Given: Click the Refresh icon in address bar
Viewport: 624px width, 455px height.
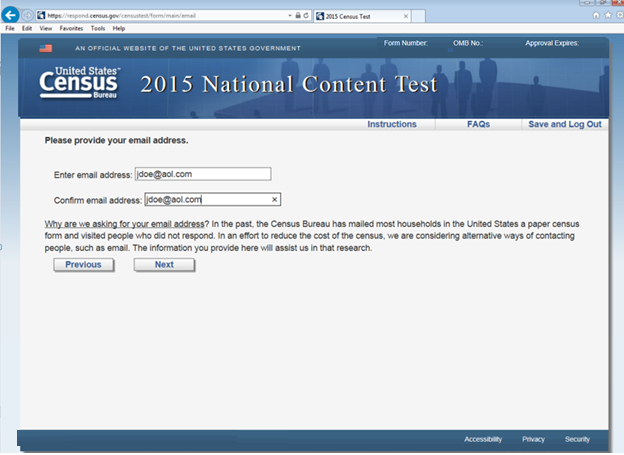Looking at the screenshot, I should 306,16.
